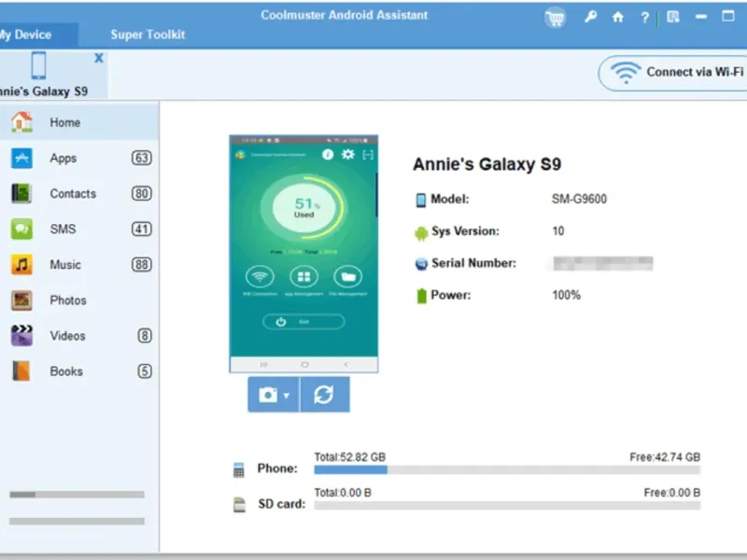Click the blurred Serial Number value

click(x=602, y=263)
